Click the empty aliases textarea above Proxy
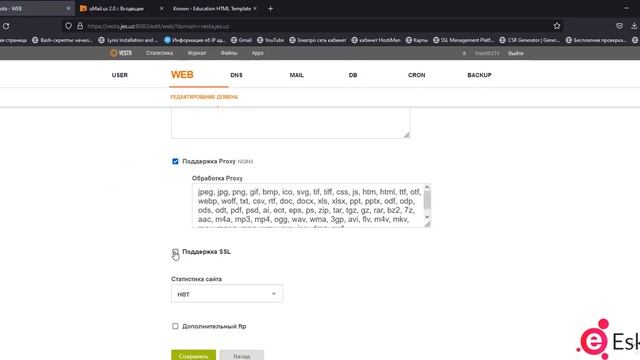 click(x=290, y=123)
